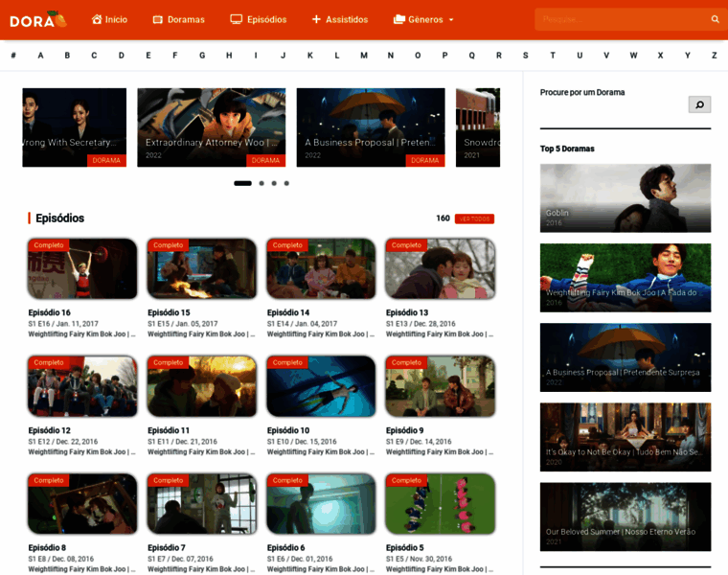Filter doramas by letter G

click(202, 56)
